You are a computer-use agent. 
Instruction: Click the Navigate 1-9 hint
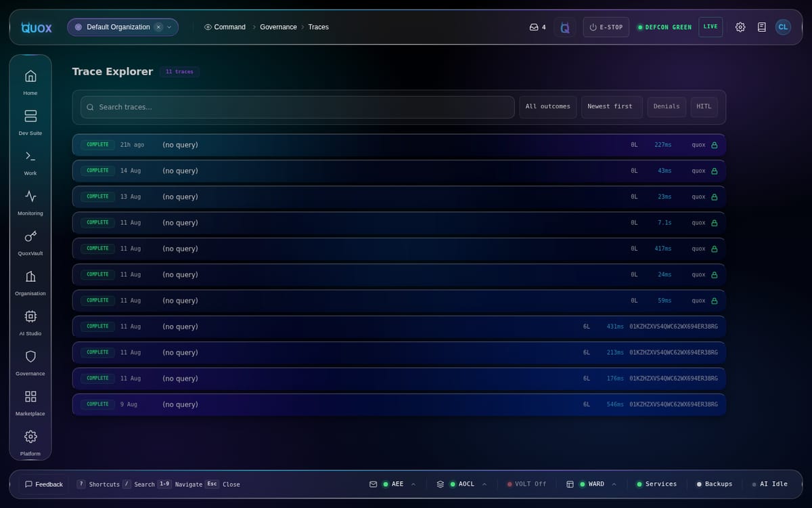point(180,484)
